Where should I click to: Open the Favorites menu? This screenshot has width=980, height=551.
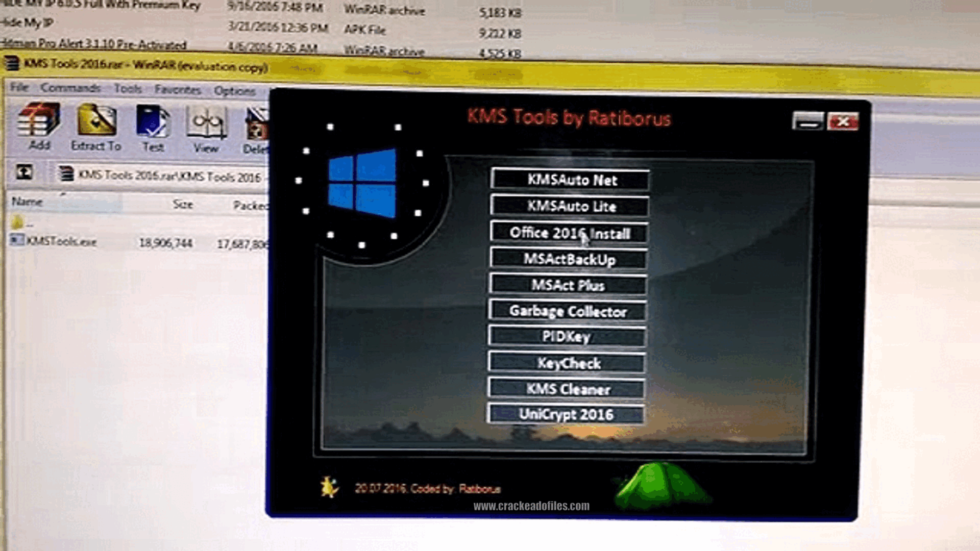(178, 90)
